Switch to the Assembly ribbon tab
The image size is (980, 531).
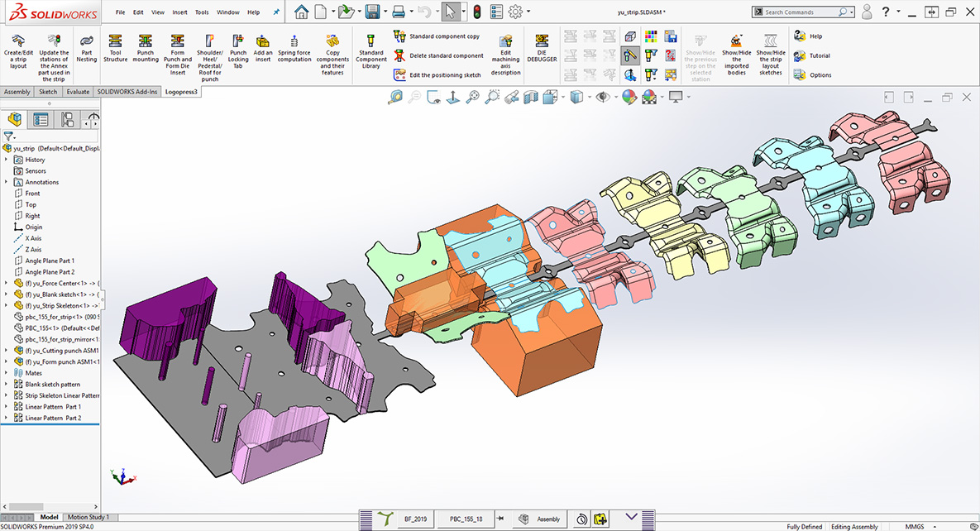[x=17, y=92]
